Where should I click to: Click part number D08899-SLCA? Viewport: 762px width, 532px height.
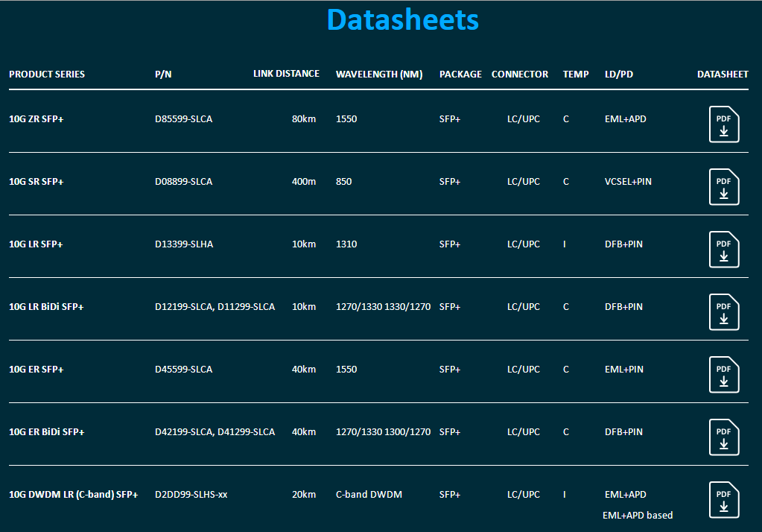[184, 182]
